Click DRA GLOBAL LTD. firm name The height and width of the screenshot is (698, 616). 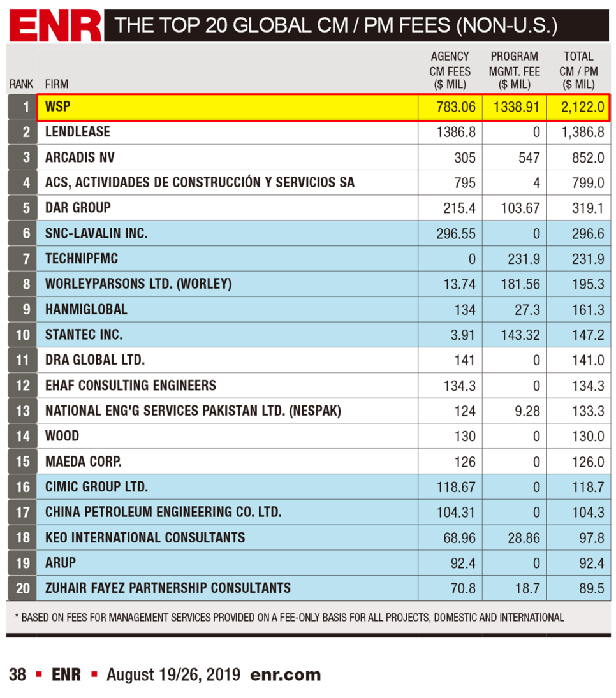(x=95, y=360)
